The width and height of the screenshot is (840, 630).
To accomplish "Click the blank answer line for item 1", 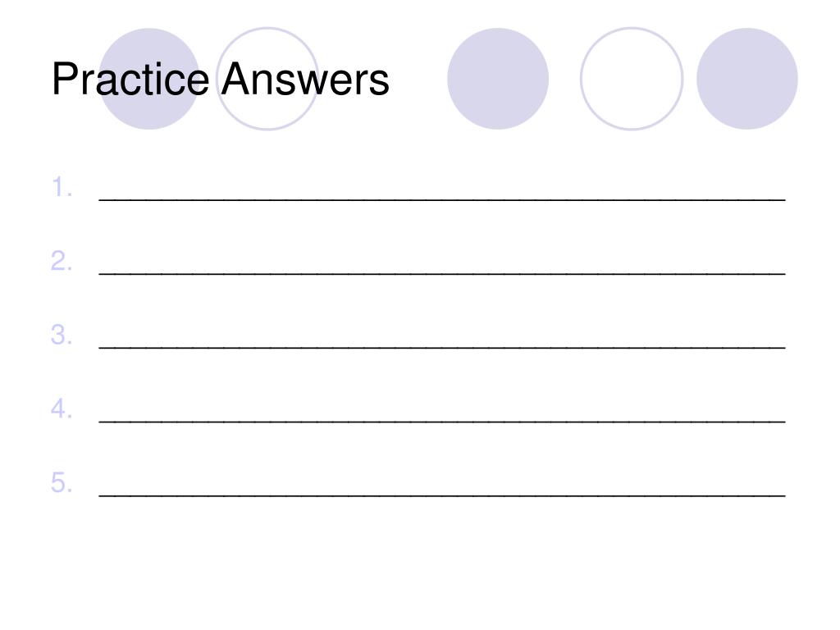I will [x=442, y=199].
